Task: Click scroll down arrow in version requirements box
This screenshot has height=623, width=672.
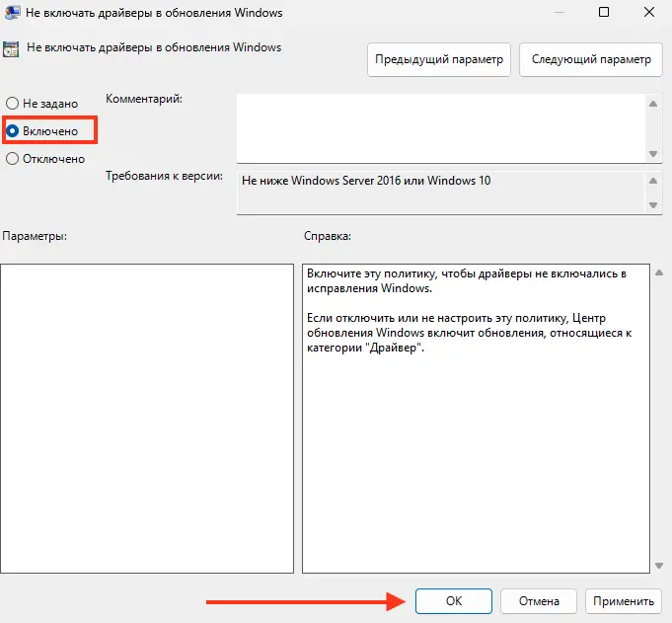Action: click(x=652, y=204)
